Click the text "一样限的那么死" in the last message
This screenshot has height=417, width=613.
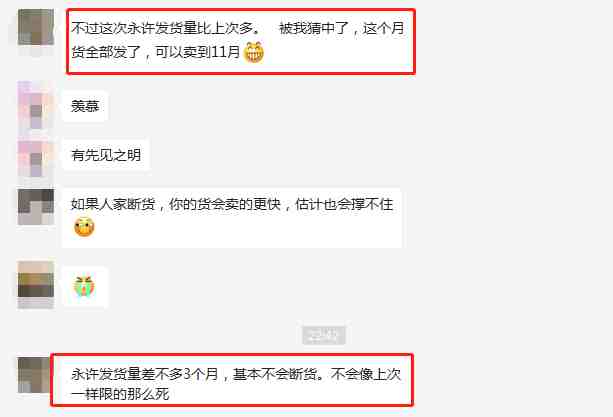point(120,394)
